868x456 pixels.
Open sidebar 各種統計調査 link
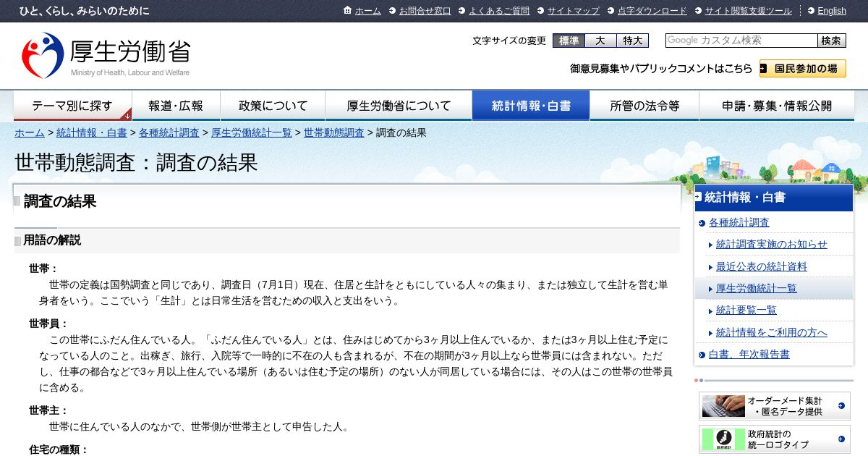pos(739,222)
